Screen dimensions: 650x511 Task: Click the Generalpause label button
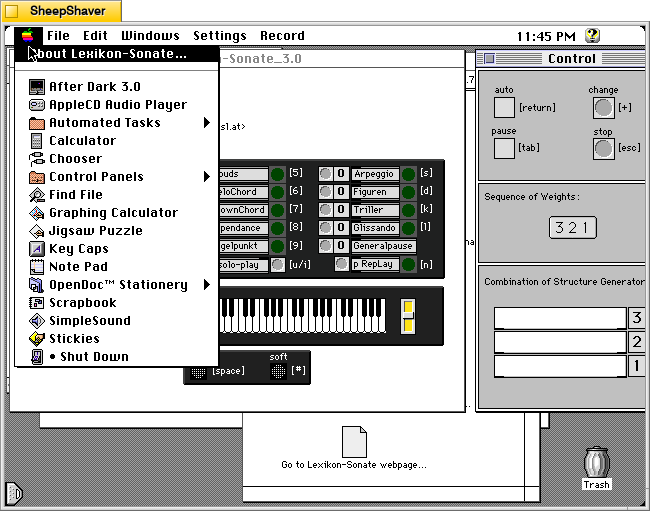[x=383, y=246]
